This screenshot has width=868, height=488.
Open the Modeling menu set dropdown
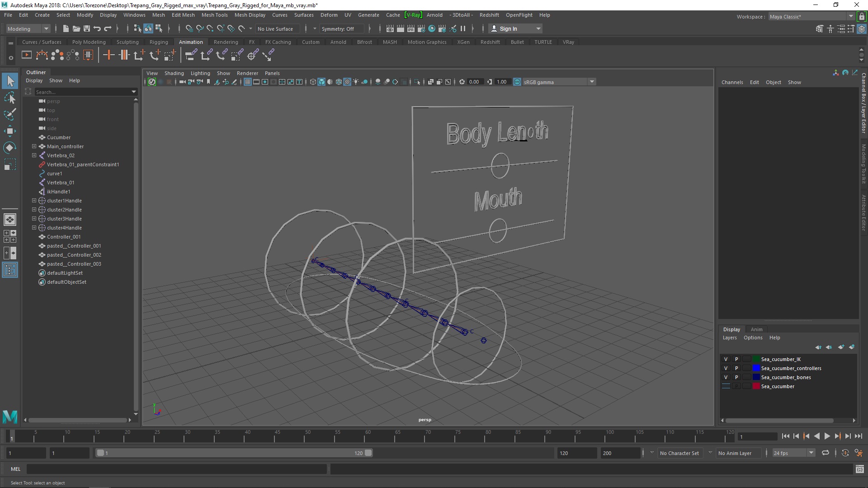pos(28,28)
